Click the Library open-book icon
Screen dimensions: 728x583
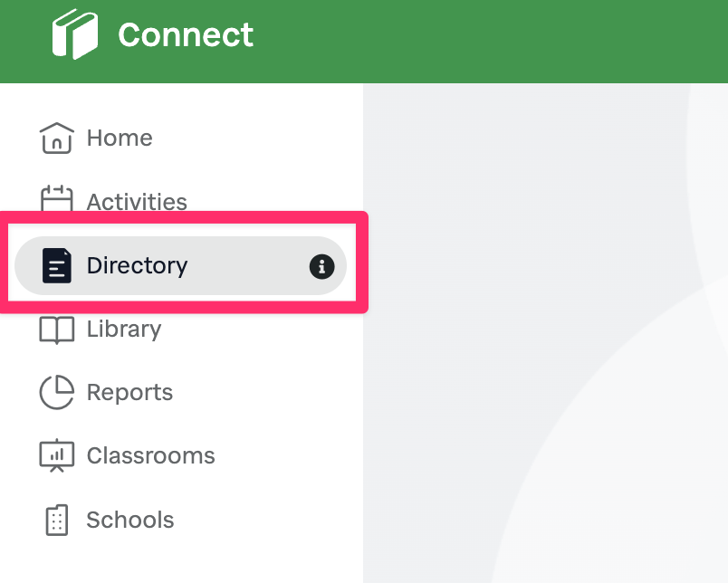pos(57,330)
